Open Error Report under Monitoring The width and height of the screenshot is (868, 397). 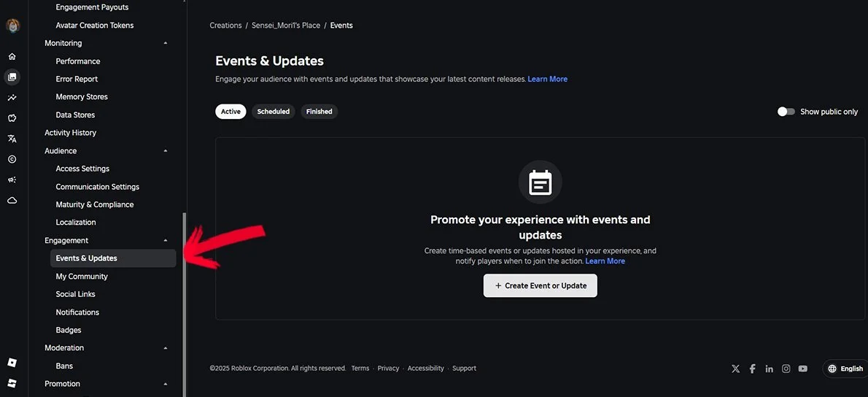pyautogui.click(x=77, y=79)
